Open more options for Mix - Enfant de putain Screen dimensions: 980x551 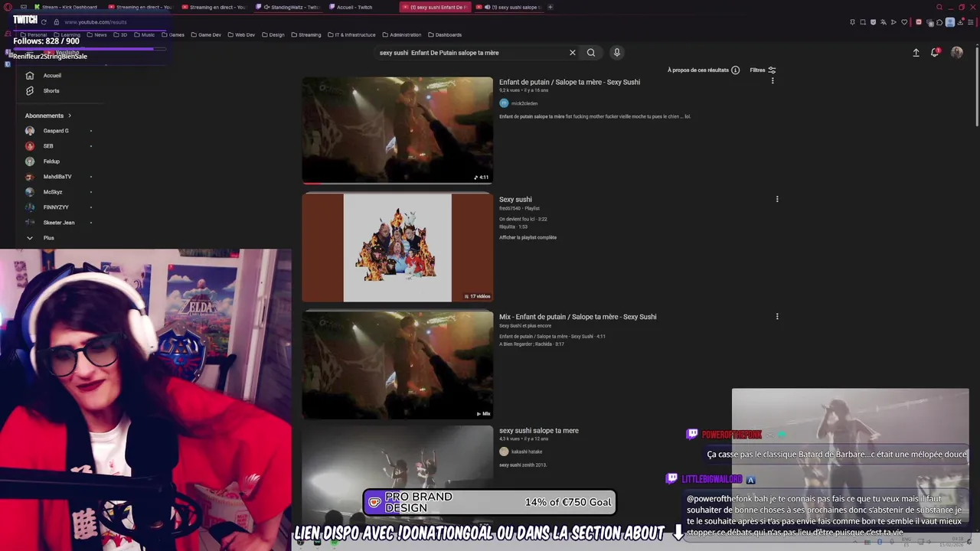pos(777,316)
